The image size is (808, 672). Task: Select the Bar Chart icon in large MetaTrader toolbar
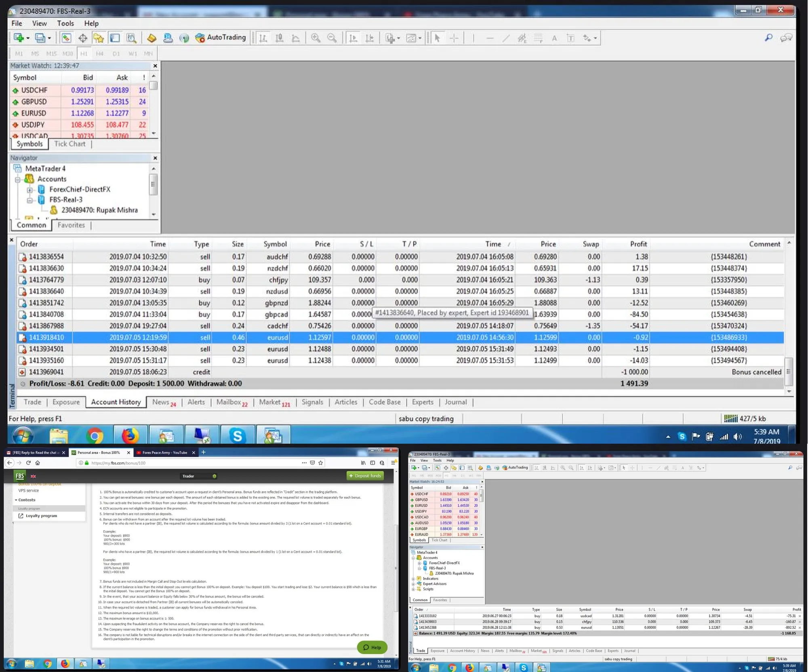click(x=263, y=38)
